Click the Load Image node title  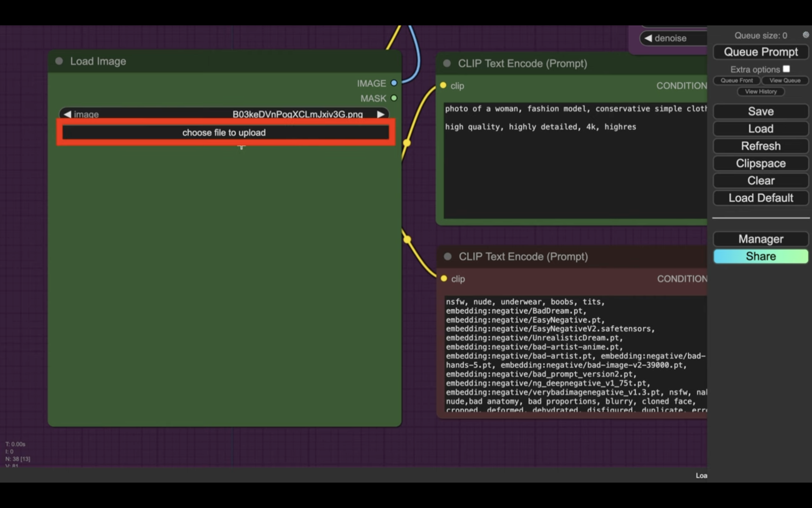coord(98,61)
